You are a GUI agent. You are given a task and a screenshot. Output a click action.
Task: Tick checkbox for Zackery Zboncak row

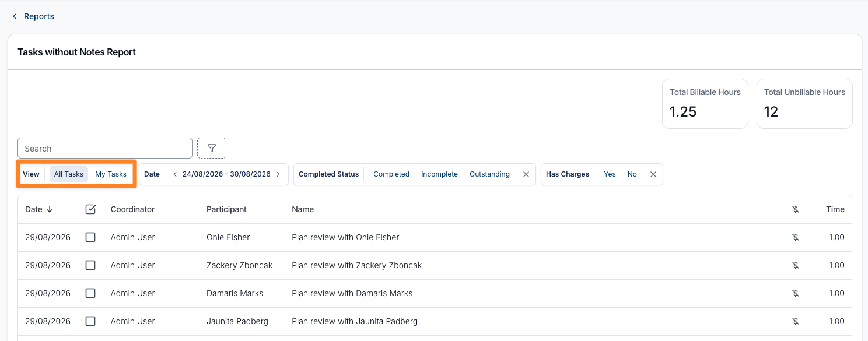pos(90,265)
